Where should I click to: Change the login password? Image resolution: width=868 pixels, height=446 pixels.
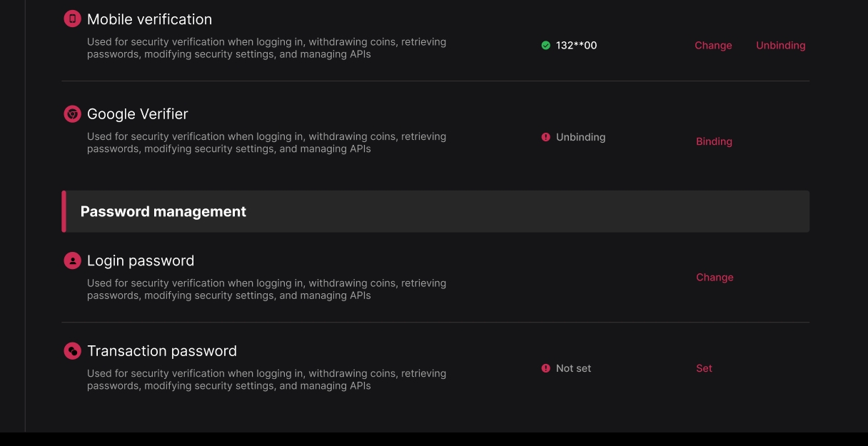click(x=715, y=278)
